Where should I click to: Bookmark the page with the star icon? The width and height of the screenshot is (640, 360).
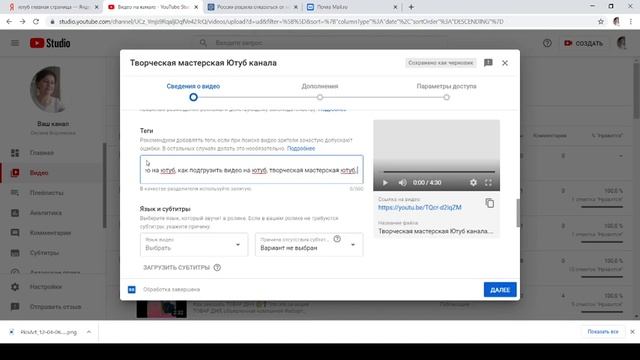(600, 22)
